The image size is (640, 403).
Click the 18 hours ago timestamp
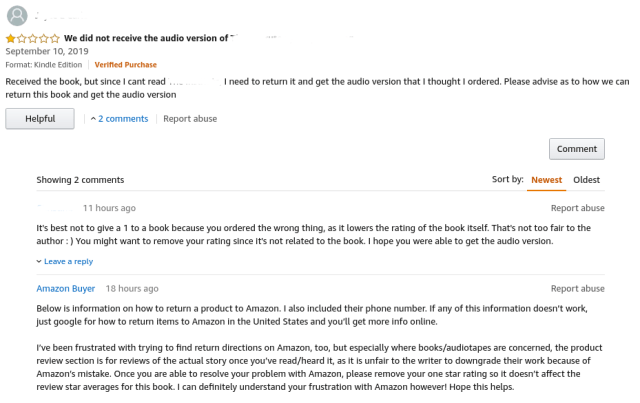pyautogui.click(x=131, y=288)
